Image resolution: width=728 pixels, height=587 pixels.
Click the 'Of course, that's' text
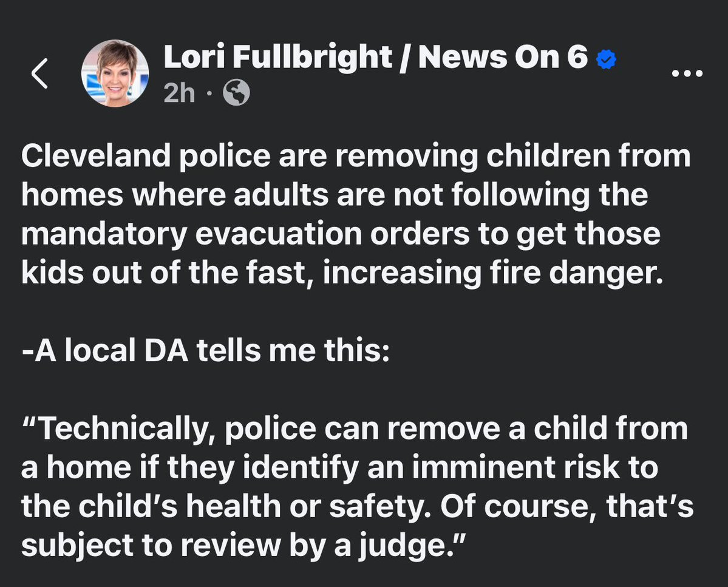point(567,506)
